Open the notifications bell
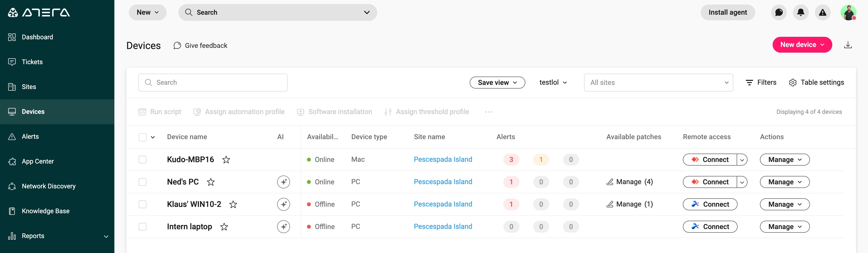The image size is (868, 253). coord(801,12)
